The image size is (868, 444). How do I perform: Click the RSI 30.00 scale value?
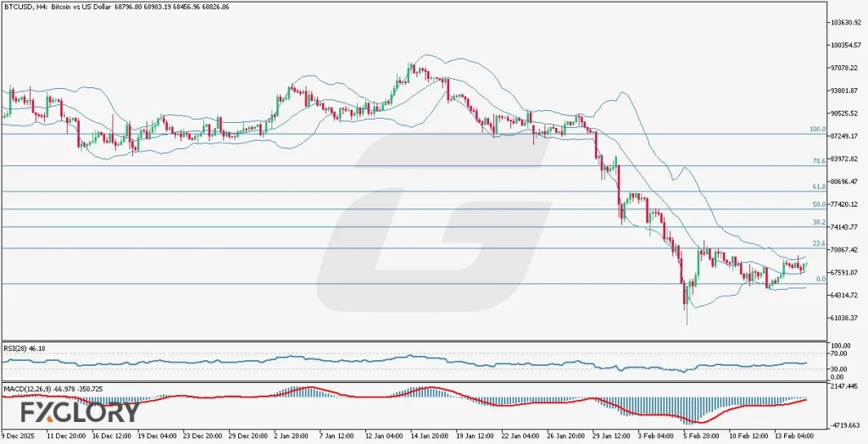click(x=840, y=369)
